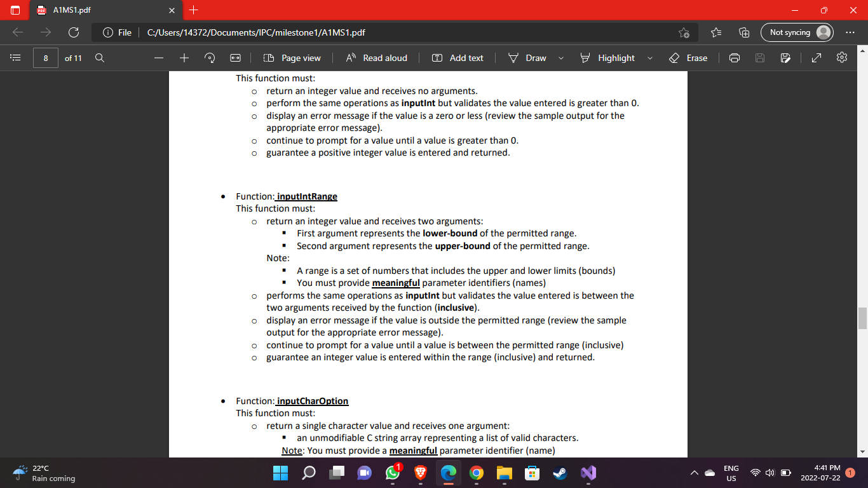Open a new browser tab
The image size is (868, 488).
click(194, 10)
